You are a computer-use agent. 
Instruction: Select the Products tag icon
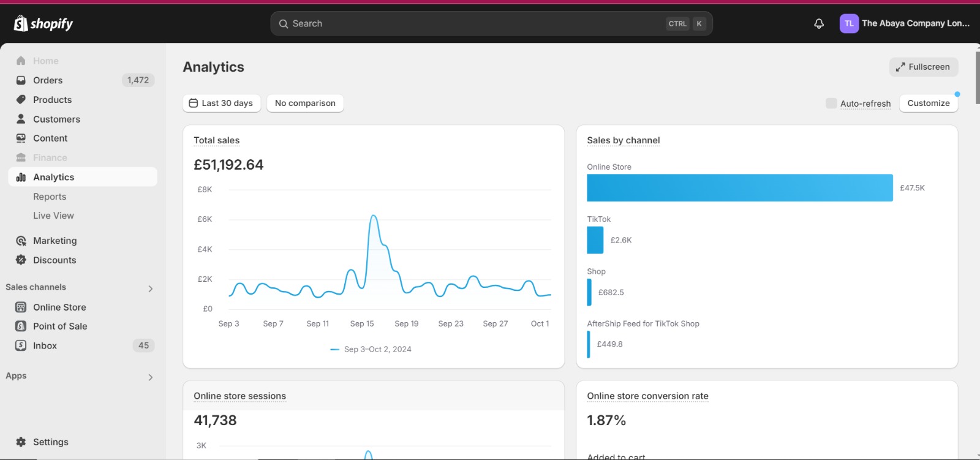pyautogui.click(x=21, y=99)
